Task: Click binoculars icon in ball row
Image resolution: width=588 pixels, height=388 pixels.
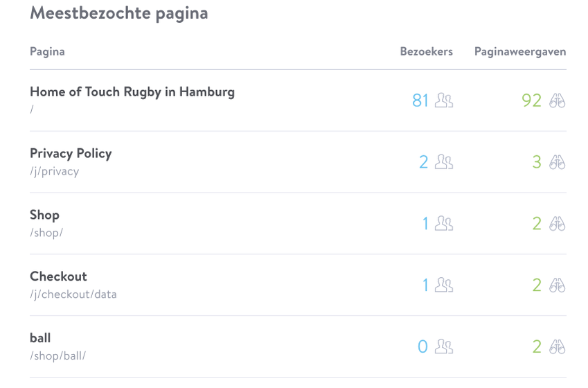Action: click(558, 346)
